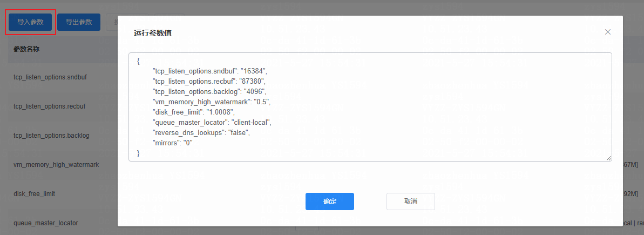Place cursor on the recbuf "87380" line
Screen dimensions: 644x235
(x=209, y=81)
